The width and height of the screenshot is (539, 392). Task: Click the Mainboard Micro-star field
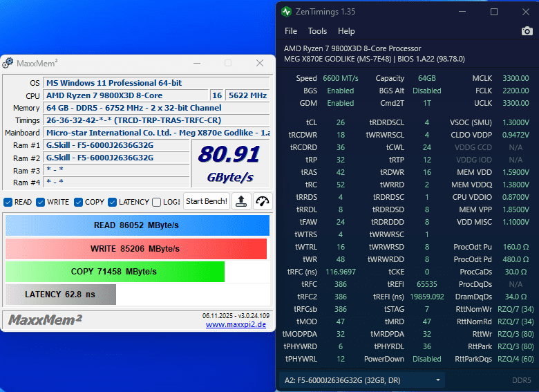[156, 133]
